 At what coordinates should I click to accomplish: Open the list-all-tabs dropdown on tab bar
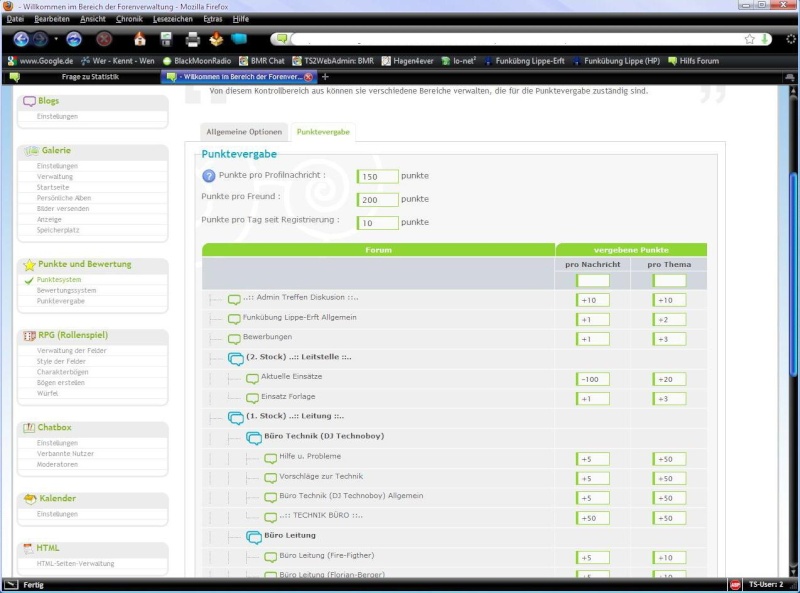pos(790,77)
